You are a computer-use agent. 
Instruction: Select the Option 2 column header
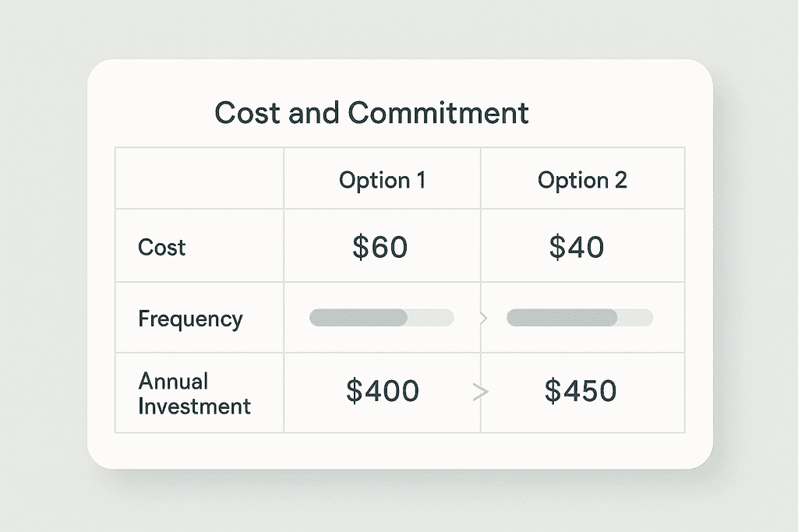(582, 180)
